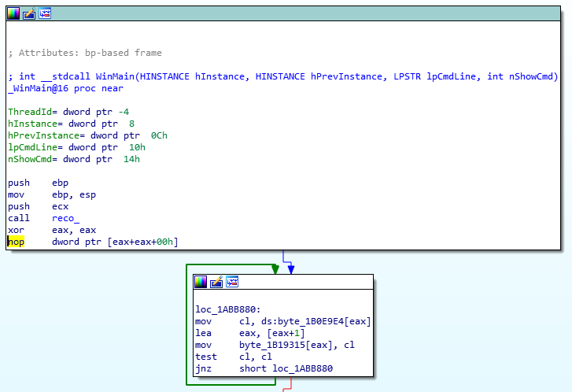
Task: Click the edit pencil icon in the loc_1ABB880 block
Action: (x=216, y=282)
